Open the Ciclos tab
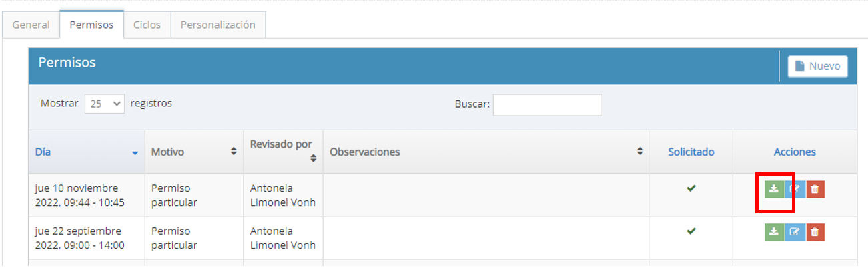 click(147, 25)
